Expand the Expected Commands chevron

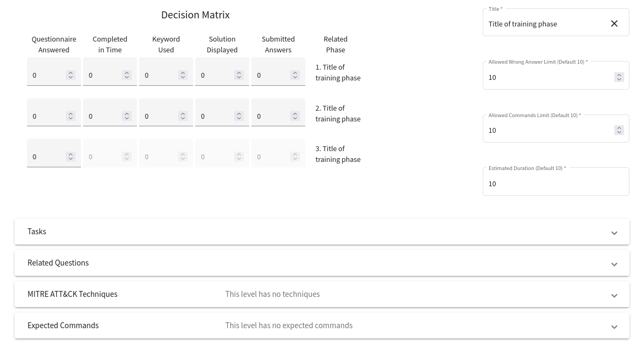coord(614,327)
